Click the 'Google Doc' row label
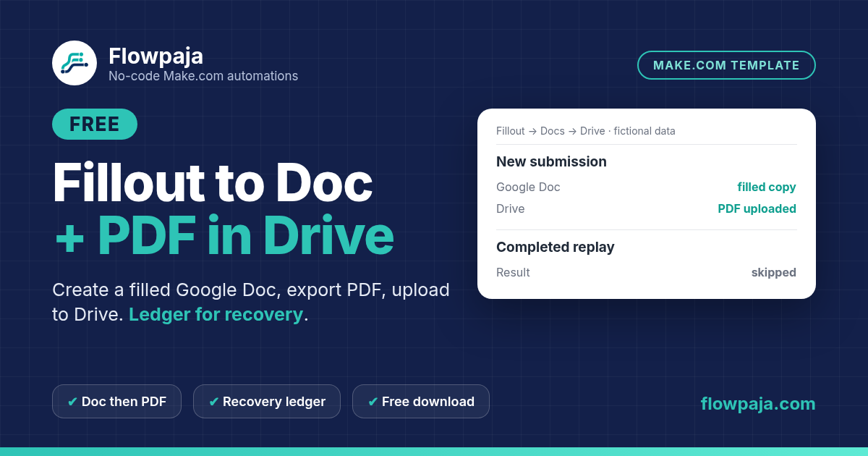868x456 pixels. [x=528, y=187]
